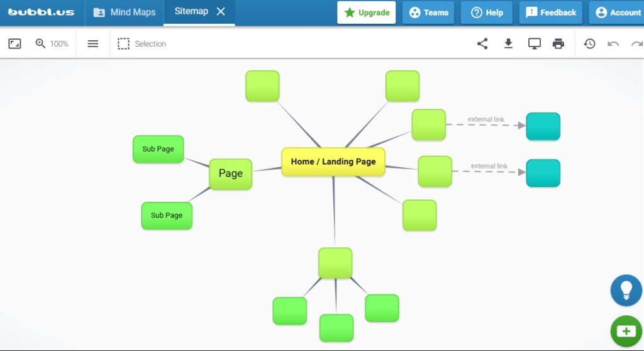The image size is (644, 351).
Task: Select the empty bubble directly below Home
Action: (x=335, y=263)
